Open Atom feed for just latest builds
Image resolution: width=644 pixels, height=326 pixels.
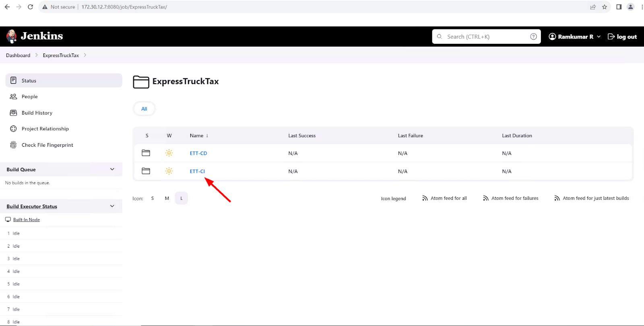tap(596, 198)
